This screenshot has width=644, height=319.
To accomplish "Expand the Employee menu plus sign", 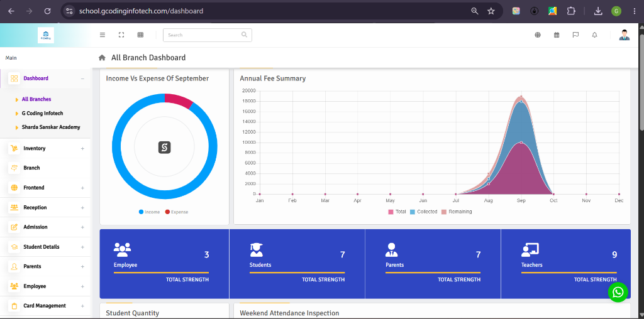I will pos(82,286).
